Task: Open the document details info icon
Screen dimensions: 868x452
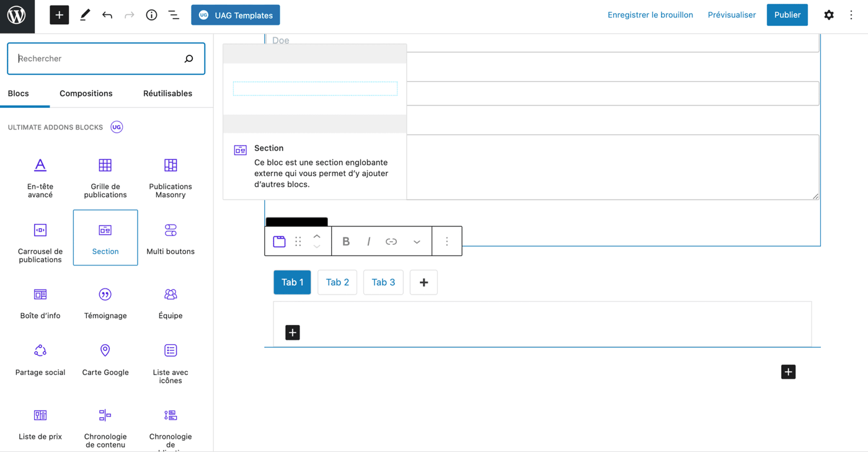Action: (151, 15)
